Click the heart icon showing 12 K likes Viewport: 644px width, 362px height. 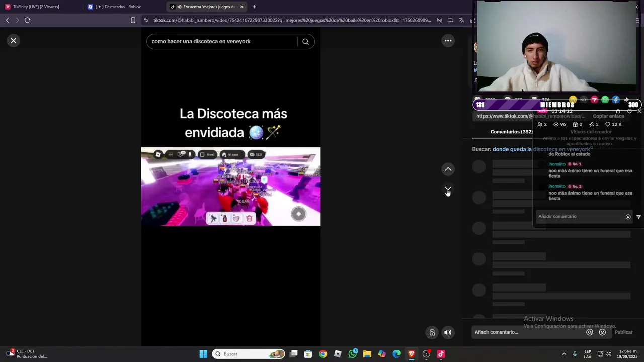pos(608,124)
